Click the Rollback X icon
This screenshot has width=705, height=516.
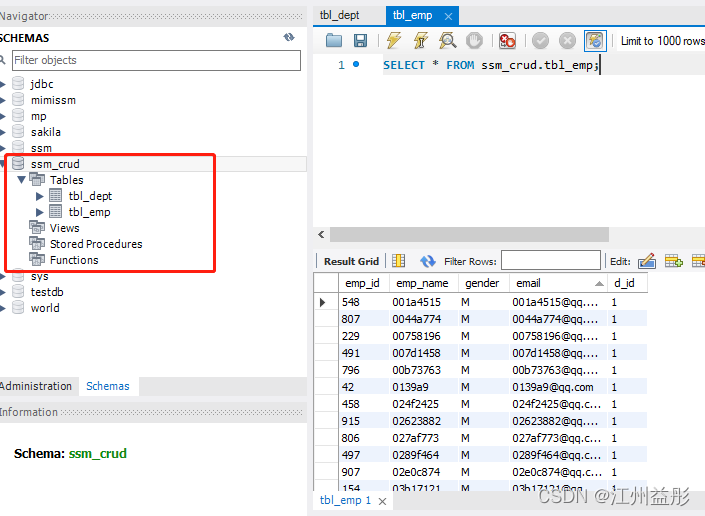tap(567, 41)
